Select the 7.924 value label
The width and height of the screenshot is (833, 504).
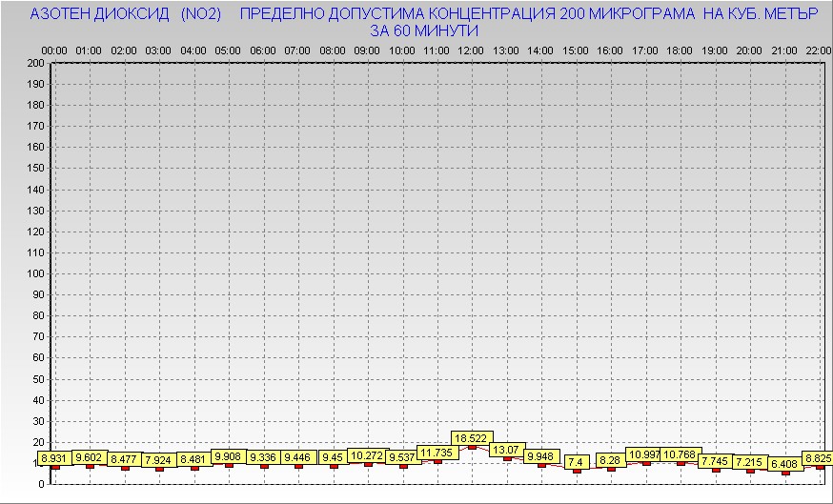(x=159, y=460)
